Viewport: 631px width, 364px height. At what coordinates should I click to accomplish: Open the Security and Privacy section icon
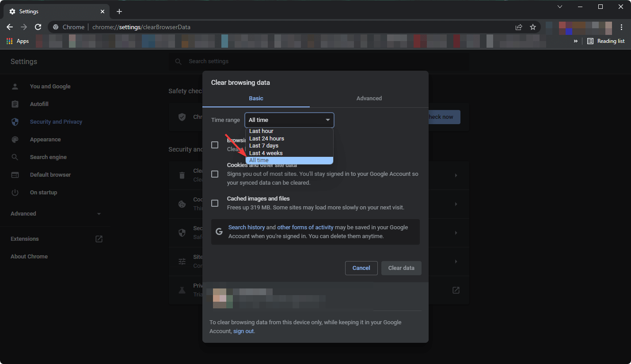pyautogui.click(x=15, y=121)
